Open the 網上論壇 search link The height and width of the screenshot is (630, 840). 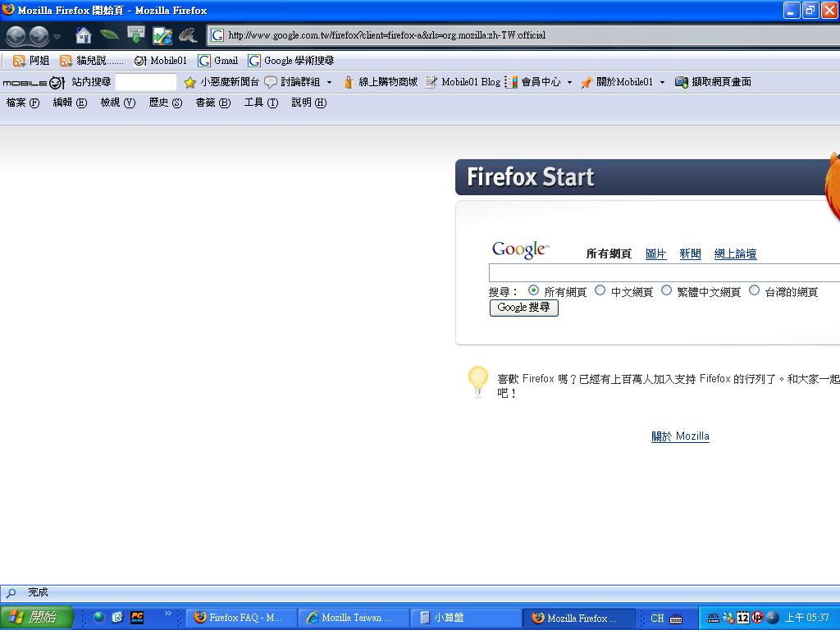pos(735,254)
